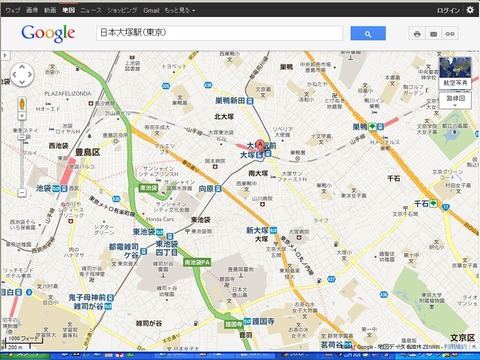Open the ニュース menu item
480x360 pixels.
91,10
